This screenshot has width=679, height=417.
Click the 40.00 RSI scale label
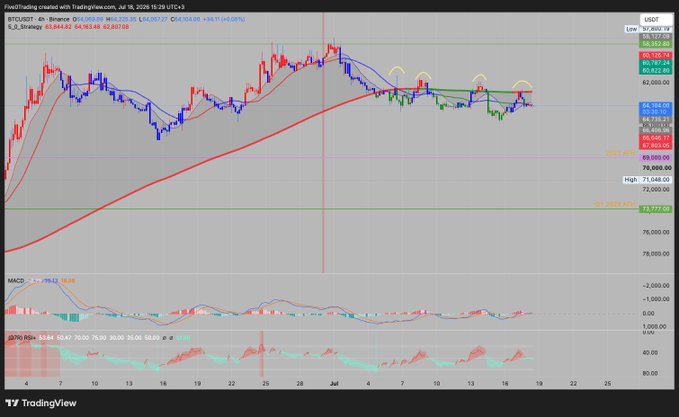(x=650, y=353)
